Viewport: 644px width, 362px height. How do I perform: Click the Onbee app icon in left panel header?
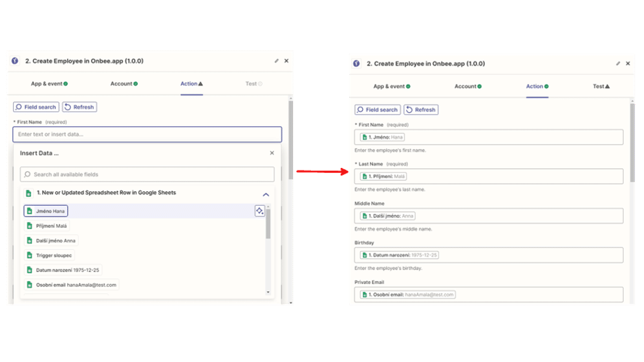(15, 61)
